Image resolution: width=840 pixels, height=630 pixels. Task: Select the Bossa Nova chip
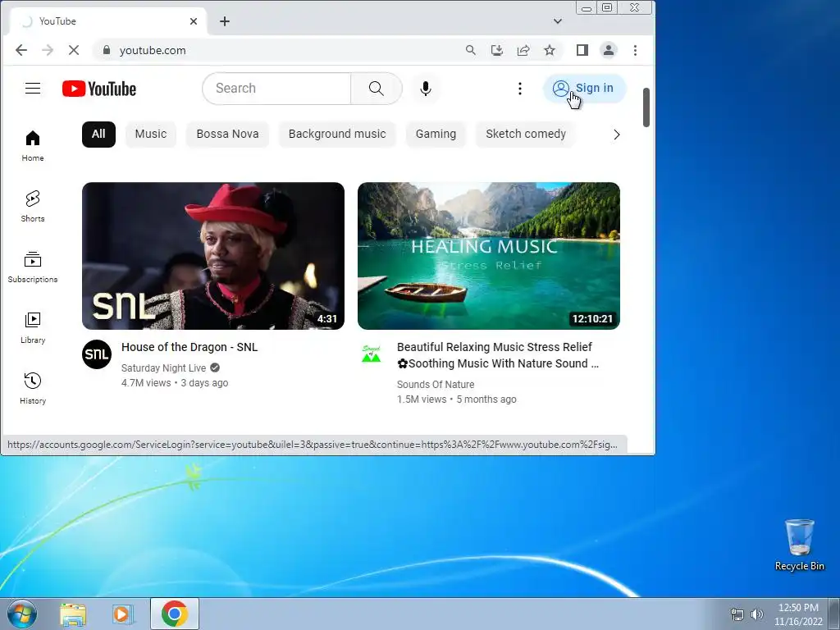point(228,135)
